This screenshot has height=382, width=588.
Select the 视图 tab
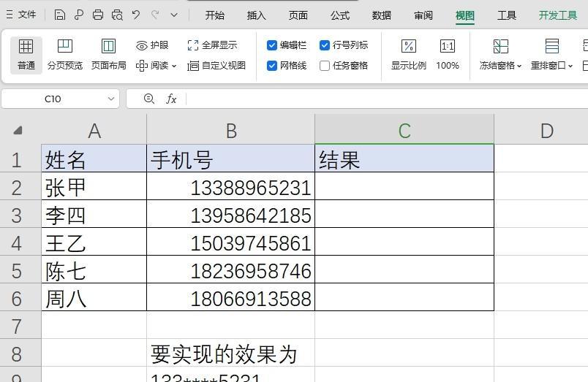coord(465,15)
